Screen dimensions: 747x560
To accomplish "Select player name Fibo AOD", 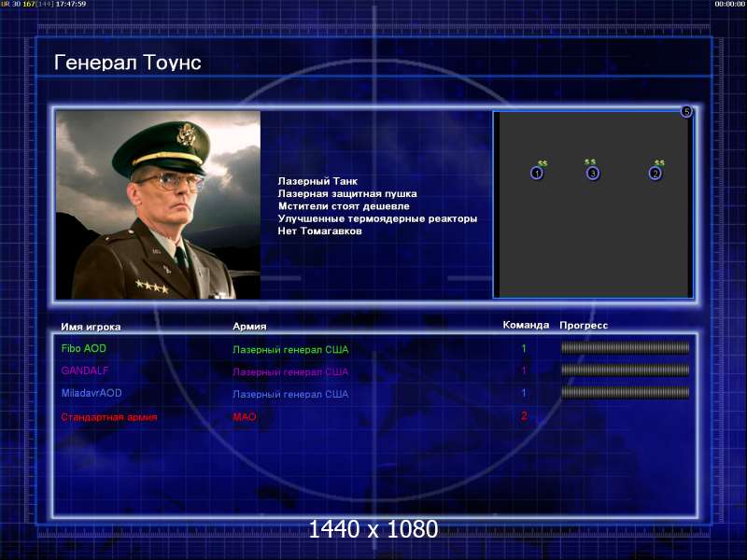I will [83, 348].
